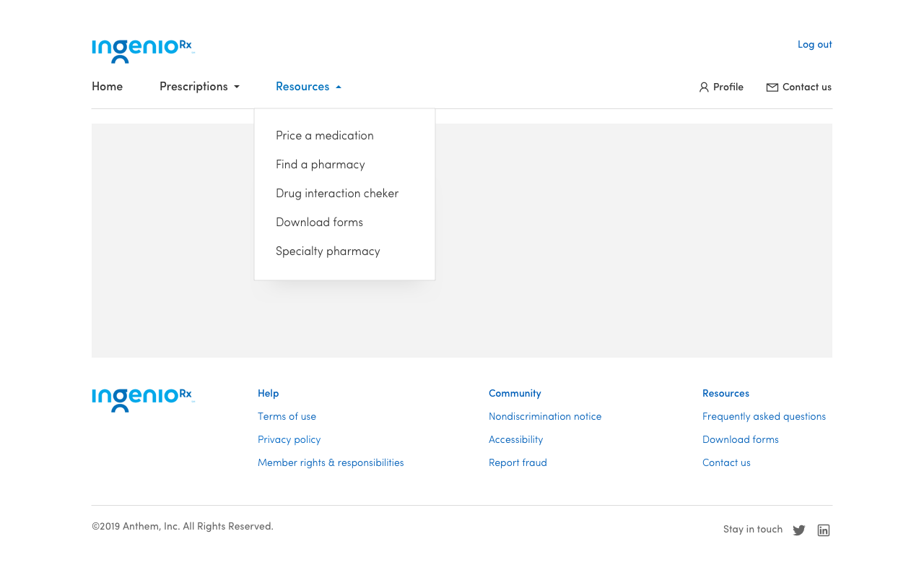This screenshot has height=578, width=924.
Task: Click the Community footer heading
Action: (x=515, y=394)
